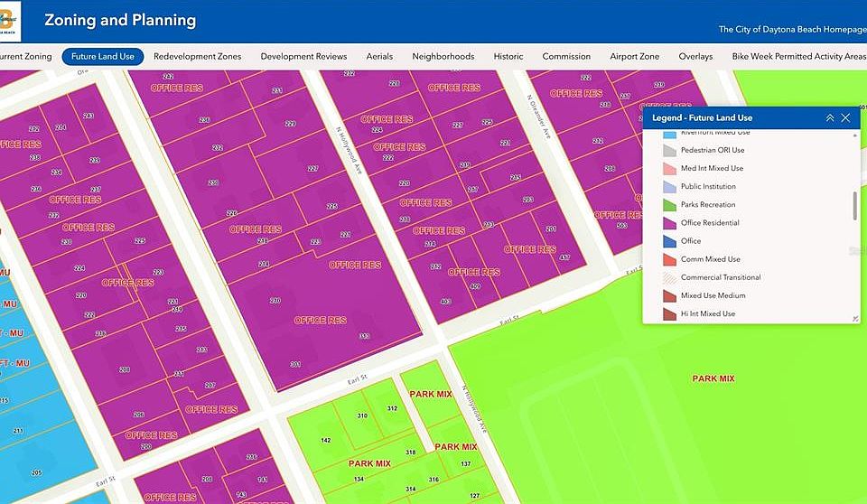Screen dimensions: 867x504
Task: Switch to Redevelopment Zones tab
Action: coord(198,56)
